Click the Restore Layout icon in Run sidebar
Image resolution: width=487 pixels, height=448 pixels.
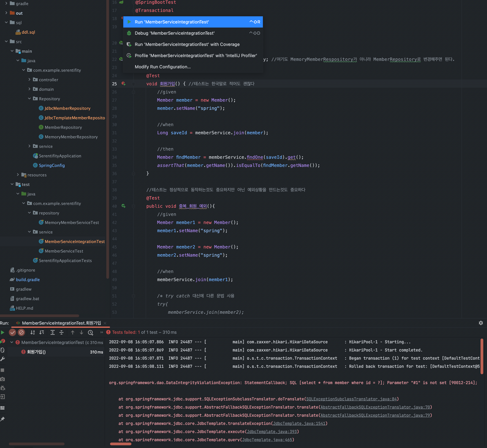click(x=2, y=408)
